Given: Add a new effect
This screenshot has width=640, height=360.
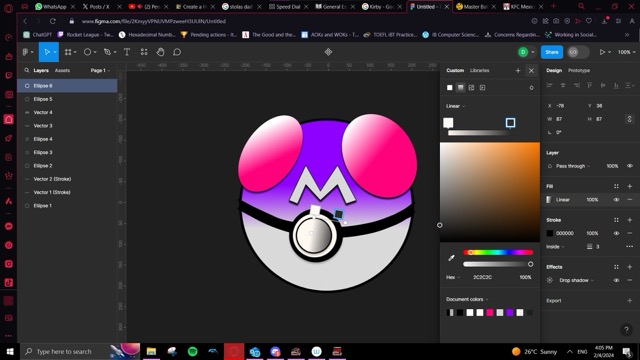Looking at the screenshot, I should point(629,267).
